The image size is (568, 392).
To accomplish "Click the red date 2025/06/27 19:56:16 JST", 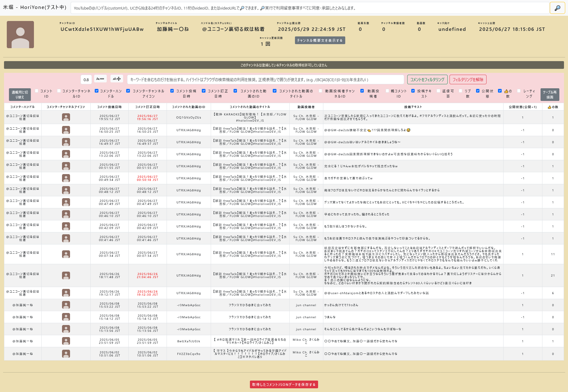I will [147, 117].
